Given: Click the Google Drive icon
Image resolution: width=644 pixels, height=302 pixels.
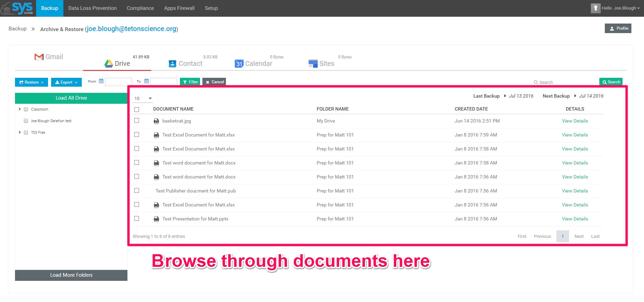Looking at the screenshot, I should [109, 63].
